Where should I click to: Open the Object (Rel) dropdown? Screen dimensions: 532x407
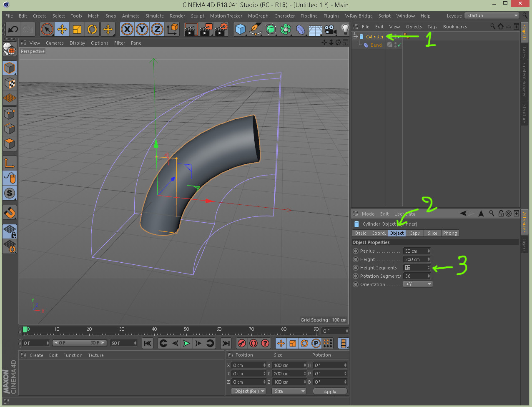248,391
